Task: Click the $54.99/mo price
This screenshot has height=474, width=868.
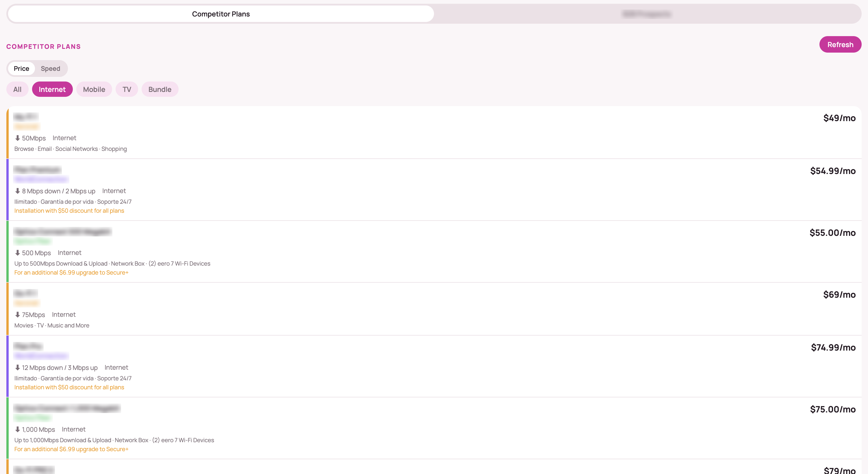Action: 833,171
